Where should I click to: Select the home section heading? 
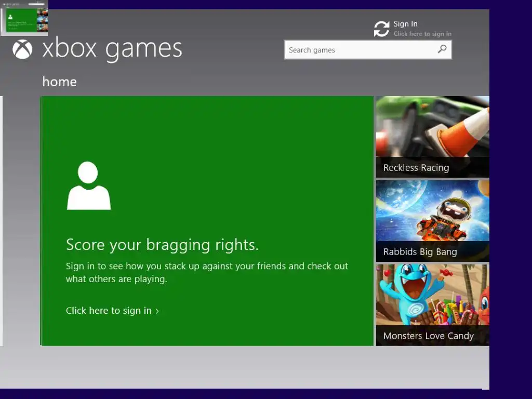click(59, 82)
